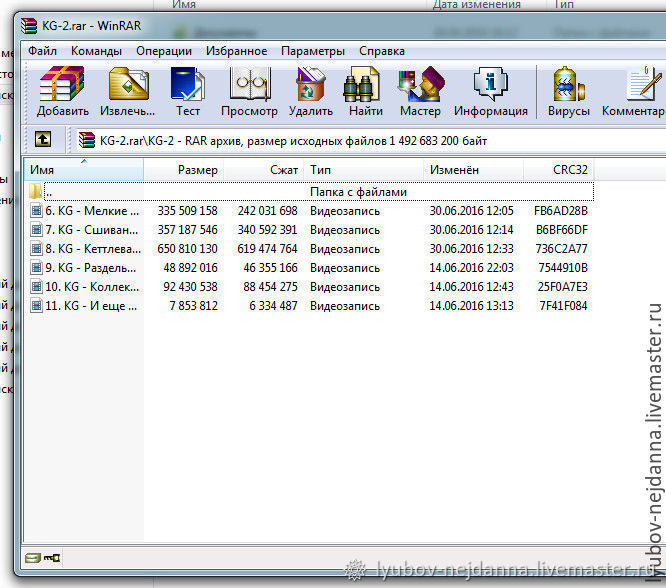Viewport: 666px width, 588px height.
Task: Open the Справка menu
Action: (382, 51)
